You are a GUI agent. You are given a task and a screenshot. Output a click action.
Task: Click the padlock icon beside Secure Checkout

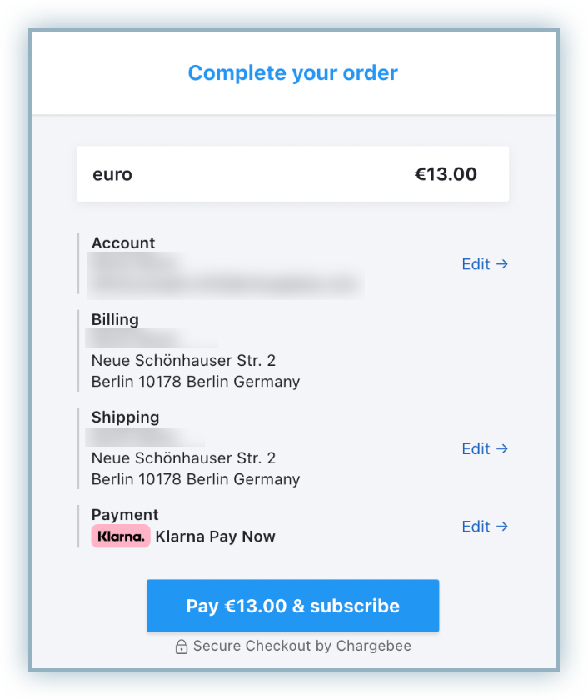coord(181,647)
